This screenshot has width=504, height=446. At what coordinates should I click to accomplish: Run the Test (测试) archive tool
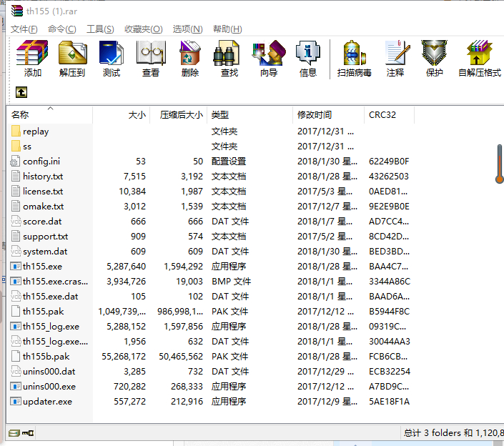(x=112, y=59)
